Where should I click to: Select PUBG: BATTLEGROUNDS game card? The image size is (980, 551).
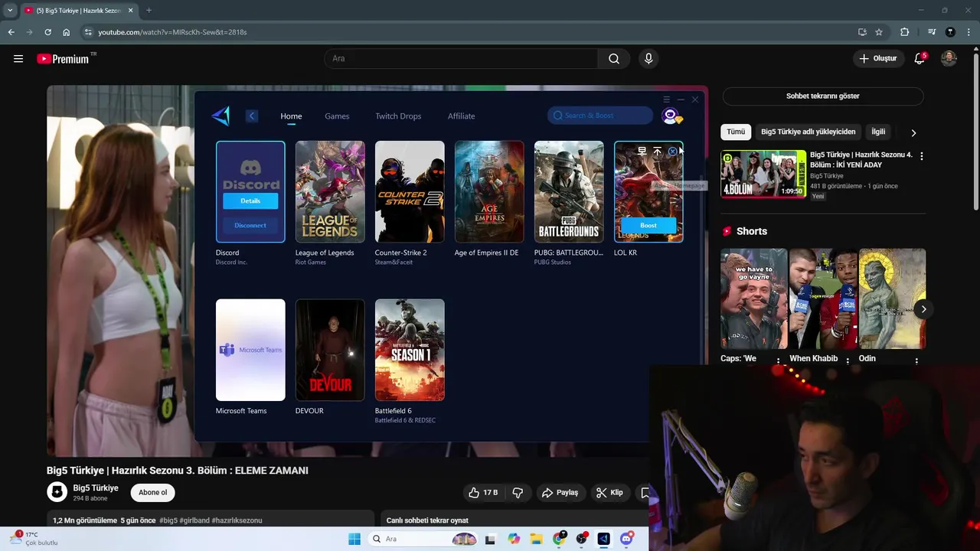pyautogui.click(x=569, y=191)
